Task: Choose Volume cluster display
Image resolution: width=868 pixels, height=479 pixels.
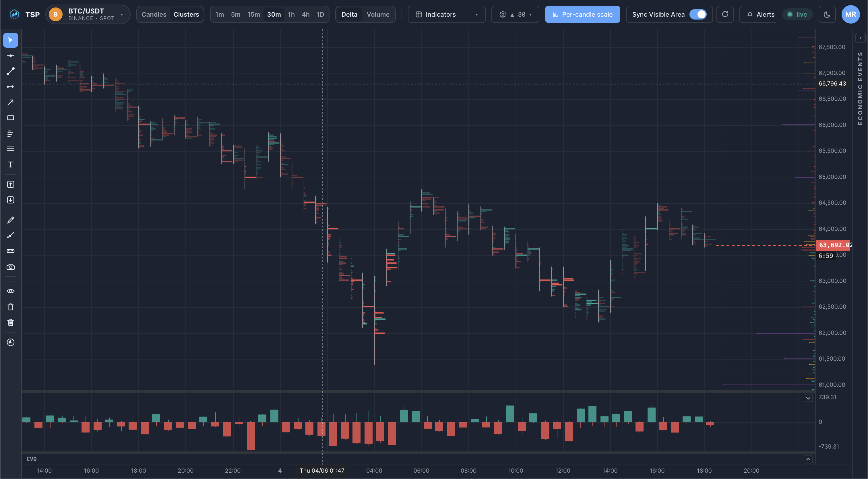Action: coord(378,14)
